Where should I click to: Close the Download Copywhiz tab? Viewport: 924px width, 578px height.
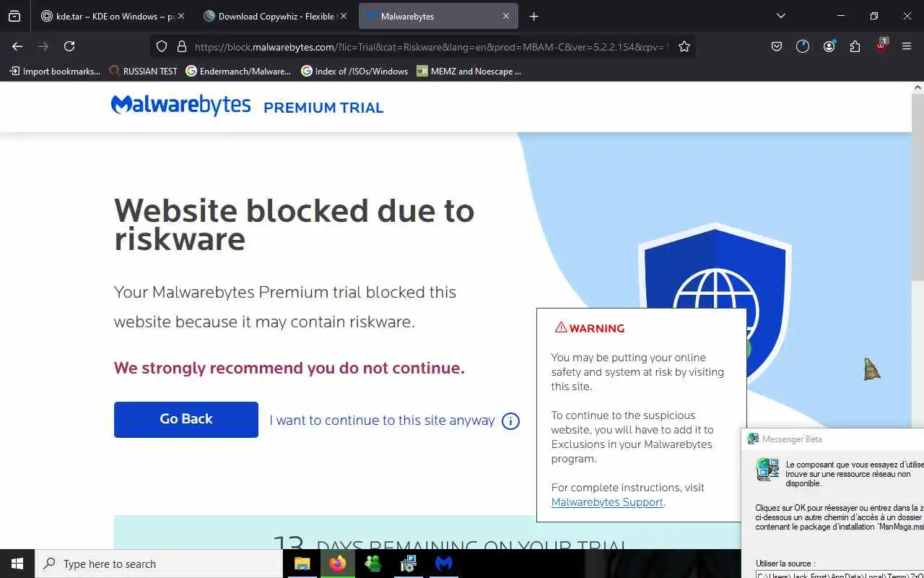pyautogui.click(x=343, y=16)
